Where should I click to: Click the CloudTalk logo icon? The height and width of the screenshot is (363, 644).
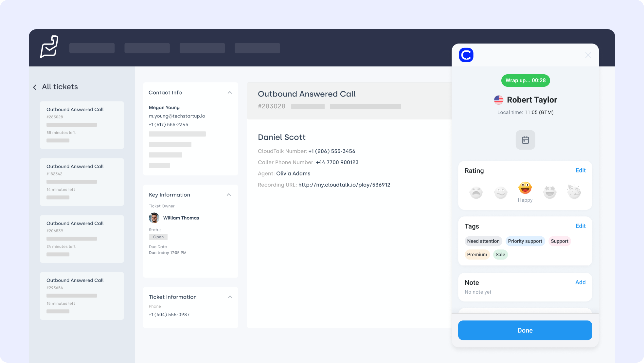(x=466, y=55)
